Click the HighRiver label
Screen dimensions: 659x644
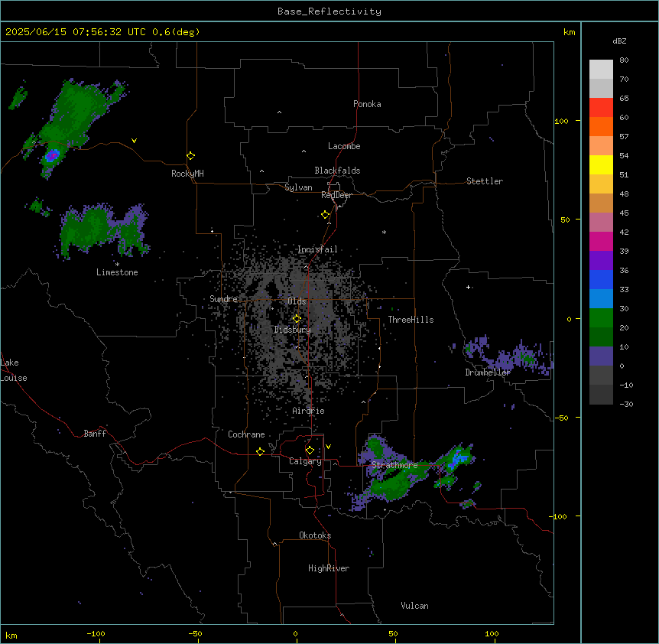(329, 568)
